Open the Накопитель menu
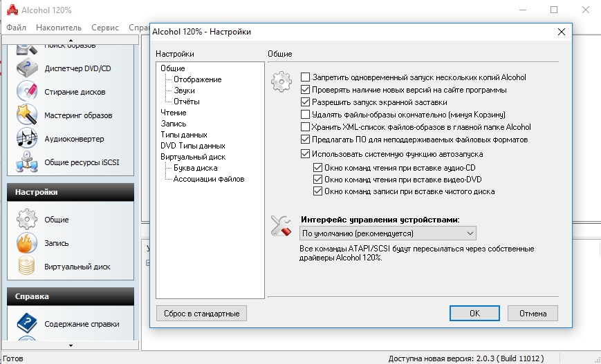The height and width of the screenshot is (364, 601). pyautogui.click(x=59, y=28)
